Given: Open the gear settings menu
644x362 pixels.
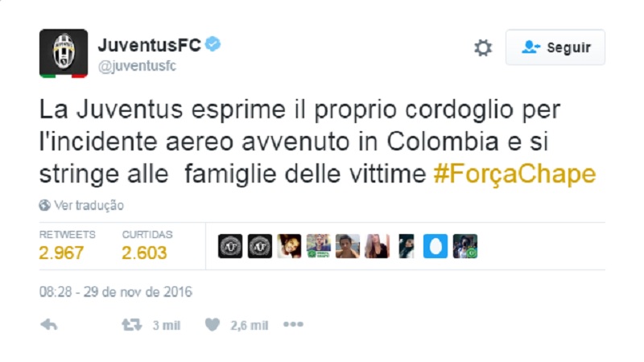Looking at the screenshot, I should [483, 48].
